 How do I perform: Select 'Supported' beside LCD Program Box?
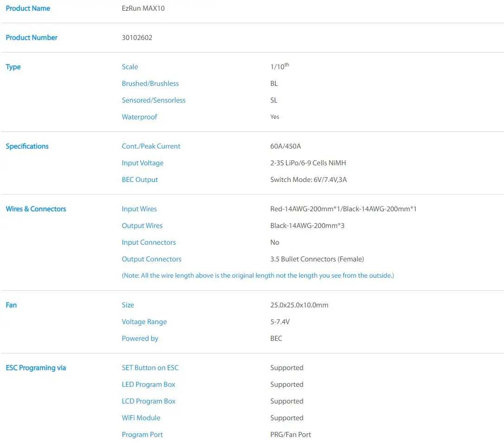[x=287, y=402]
